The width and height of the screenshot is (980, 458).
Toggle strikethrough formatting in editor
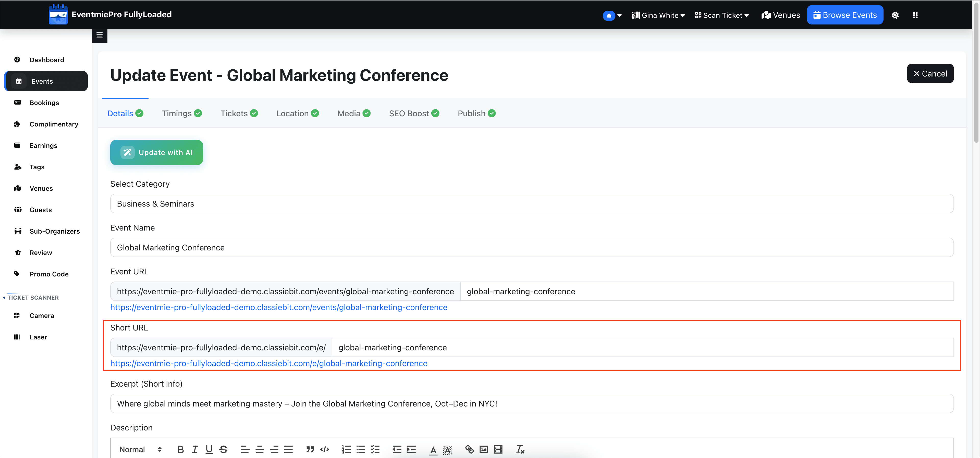(x=224, y=449)
